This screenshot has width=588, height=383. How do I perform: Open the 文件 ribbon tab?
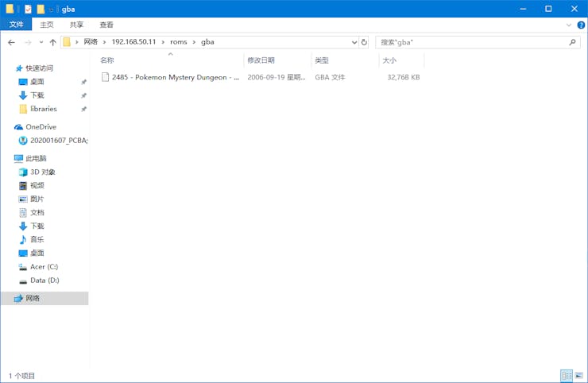coord(16,25)
